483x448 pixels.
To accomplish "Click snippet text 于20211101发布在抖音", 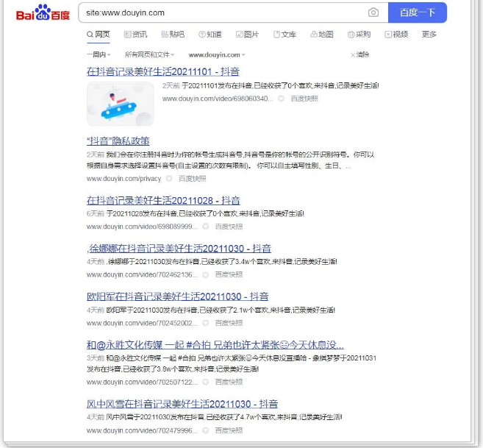I will [x=217, y=86].
